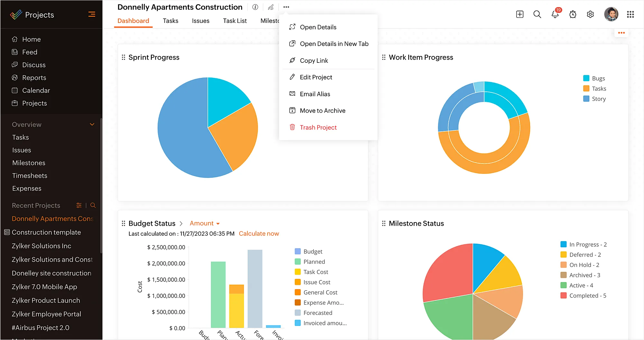Open the Construction template project
Viewport: 644px width, 340px height.
46,232
